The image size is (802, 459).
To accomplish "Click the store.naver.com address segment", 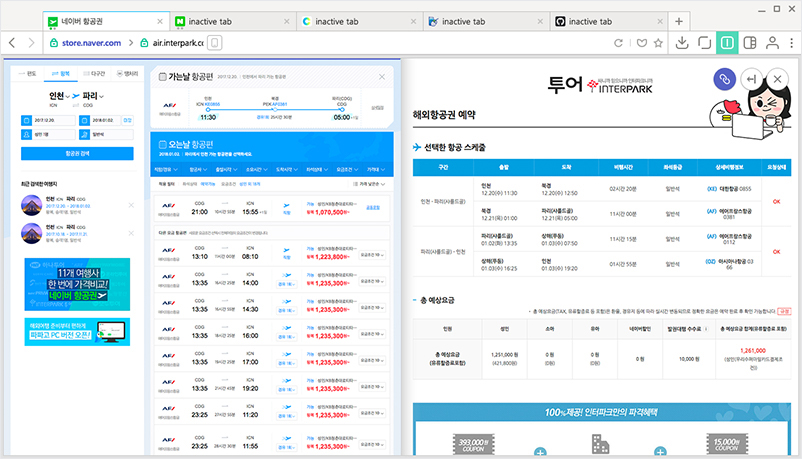I will (x=91, y=43).
